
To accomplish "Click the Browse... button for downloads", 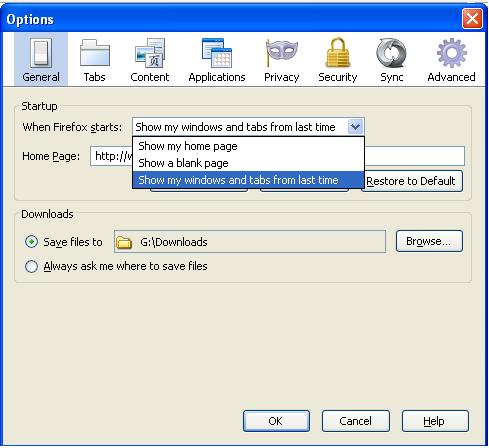I will tap(429, 241).
